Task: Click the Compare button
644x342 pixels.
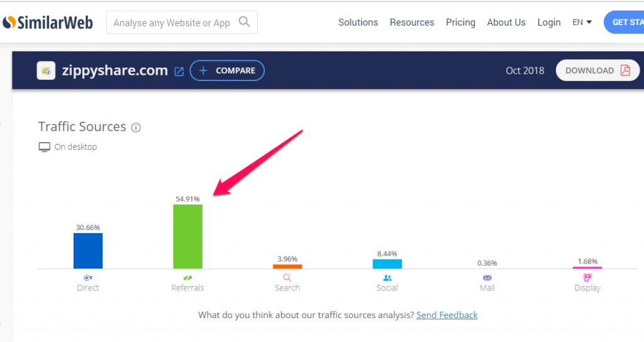Action: click(227, 70)
